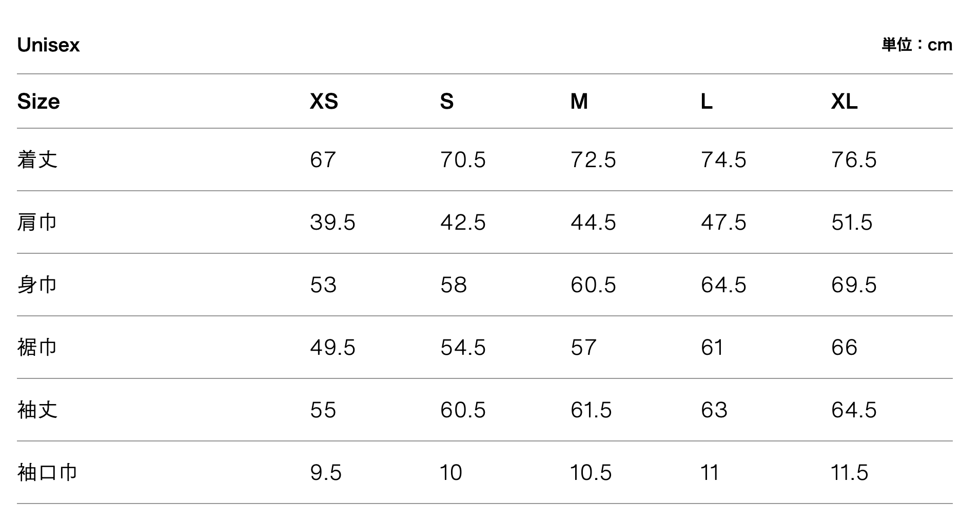The image size is (980, 523).
Task: Click the 63 sleeve length value
Action: (714, 410)
